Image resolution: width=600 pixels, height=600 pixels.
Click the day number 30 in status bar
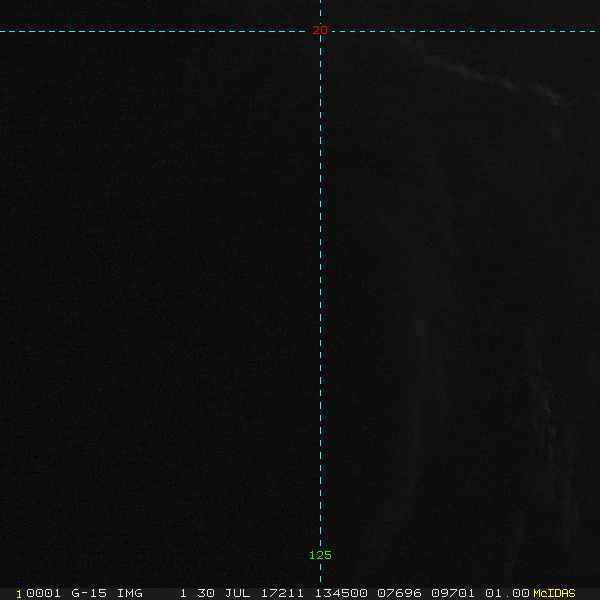206,593
